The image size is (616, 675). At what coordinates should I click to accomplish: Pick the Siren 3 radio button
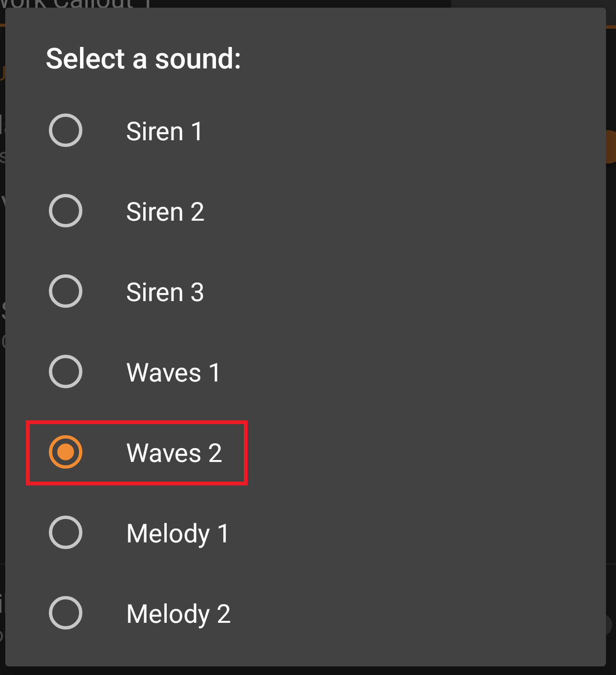pyautogui.click(x=66, y=291)
